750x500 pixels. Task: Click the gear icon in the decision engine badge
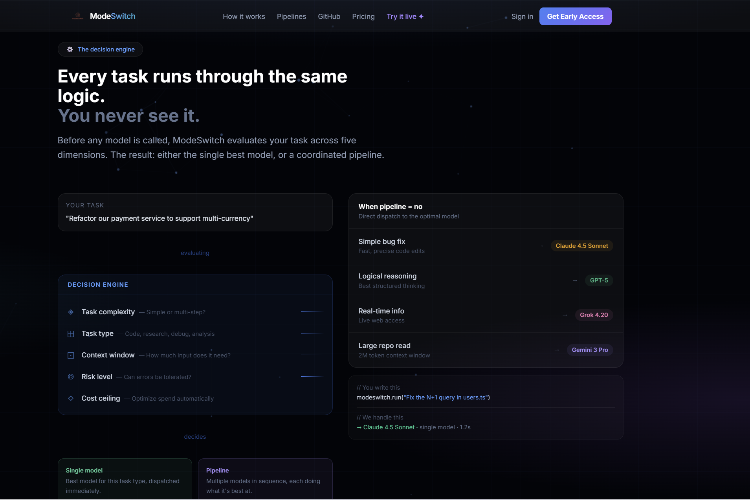click(x=70, y=49)
